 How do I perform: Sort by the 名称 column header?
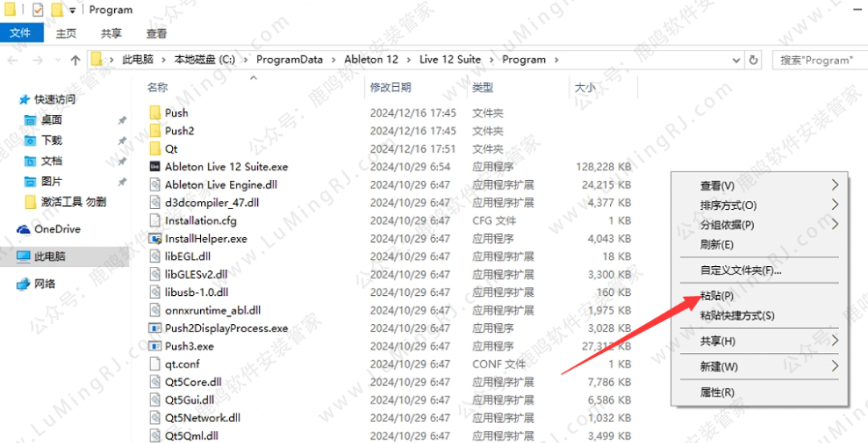[x=158, y=88]
